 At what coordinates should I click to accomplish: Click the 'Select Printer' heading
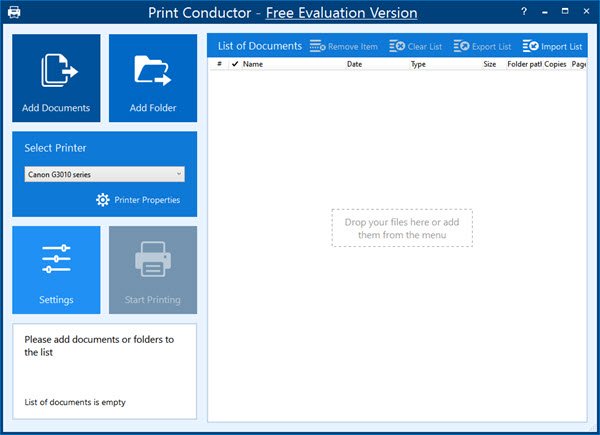(55, 148)
